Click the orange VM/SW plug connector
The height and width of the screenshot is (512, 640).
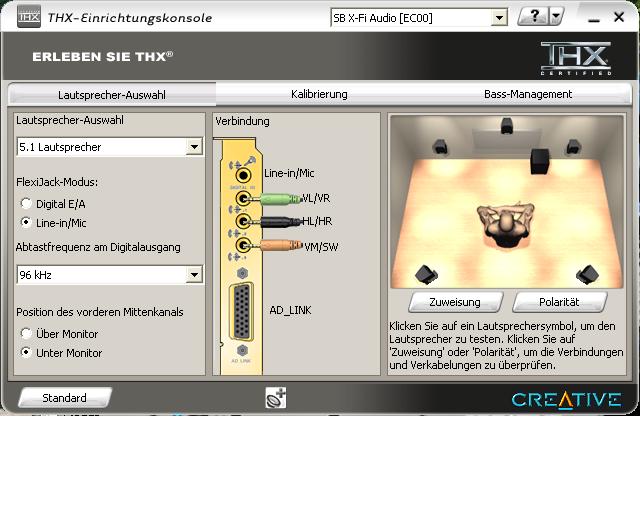(x=281, y=245)
